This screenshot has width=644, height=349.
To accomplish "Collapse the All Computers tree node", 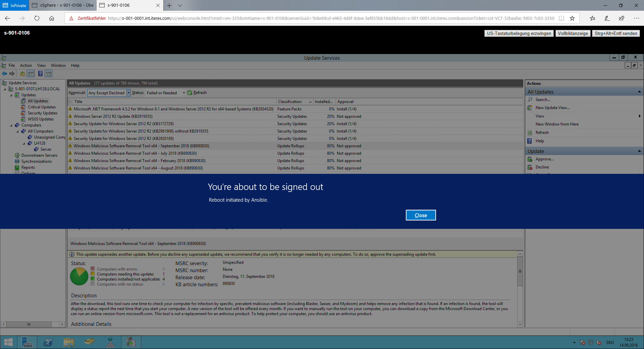I will (x=17, y=132).
